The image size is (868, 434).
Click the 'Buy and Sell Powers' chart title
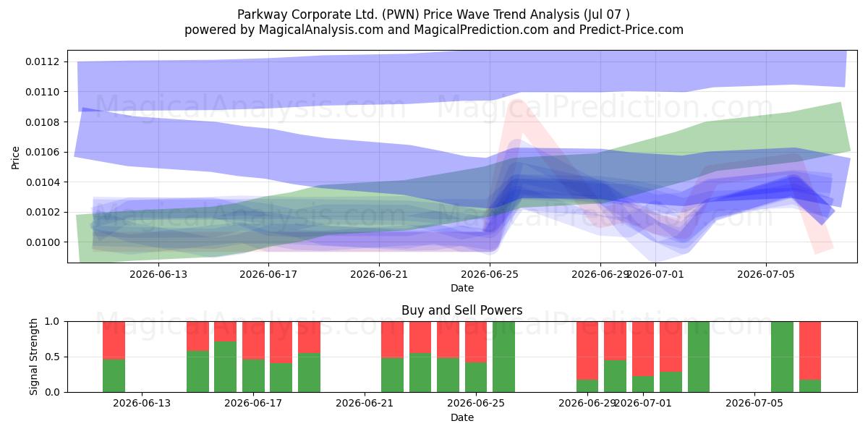[x=462, y=310]
